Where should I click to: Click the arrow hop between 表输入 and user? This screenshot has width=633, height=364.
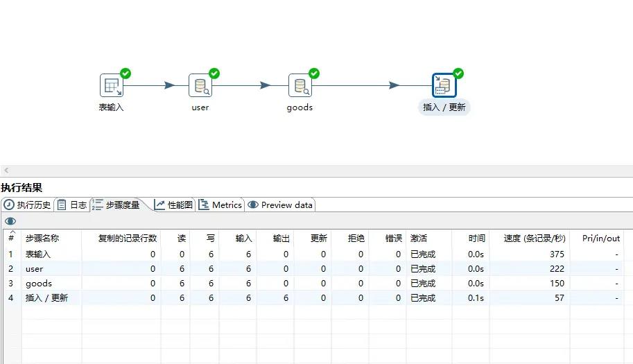click(169, 85)
